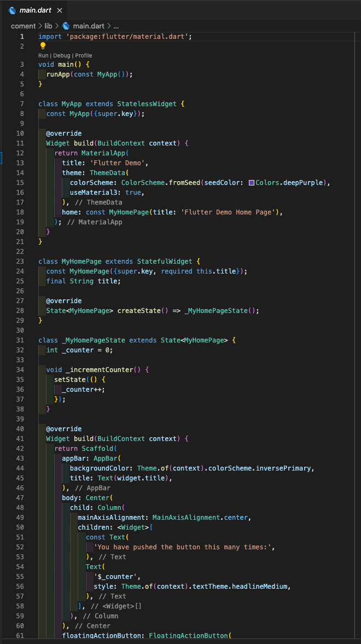Image resolution: width=361 pixels, height=644 pixels.
Task: Open the lib breadcrumb folder
Action: pyautogui.click(x=48, y=26)
